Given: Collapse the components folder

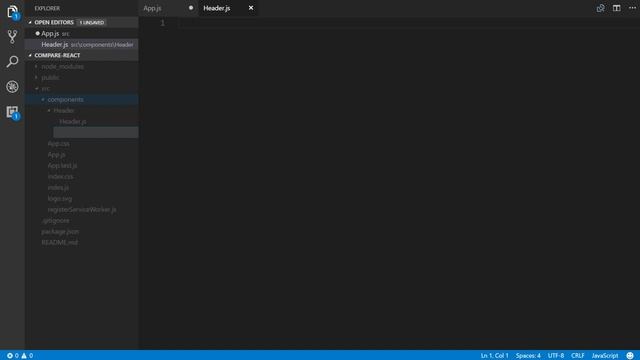Looking at the screenshot, I should pyautogui.click(x=82, y=99).
